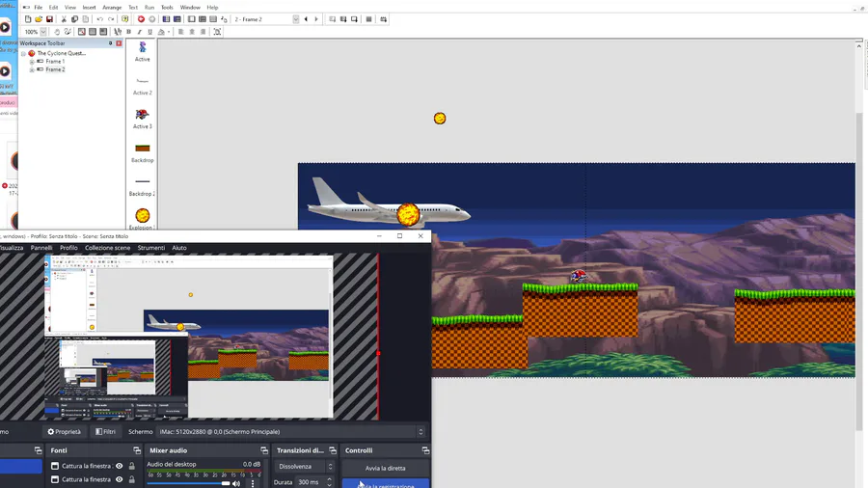The width and height of the screenshot is (868, 488).
Task: Click the New file icon in toolbar
Action: click(x=28, y=19)
